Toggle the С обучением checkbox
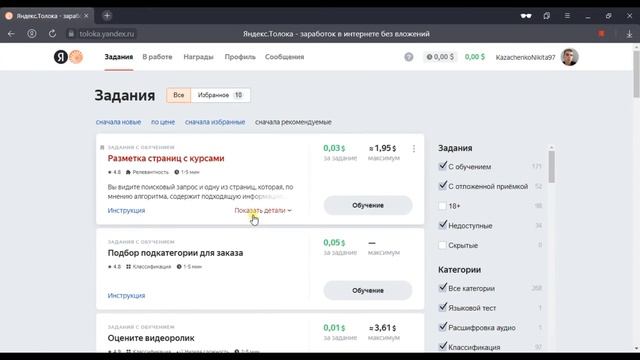 pos(442,166)
